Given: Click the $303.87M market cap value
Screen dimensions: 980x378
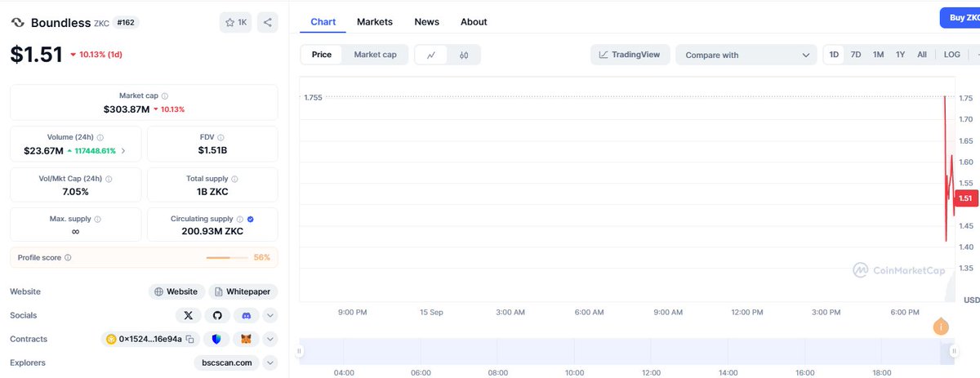Looking at the screenshot, I should click(127, 109).
